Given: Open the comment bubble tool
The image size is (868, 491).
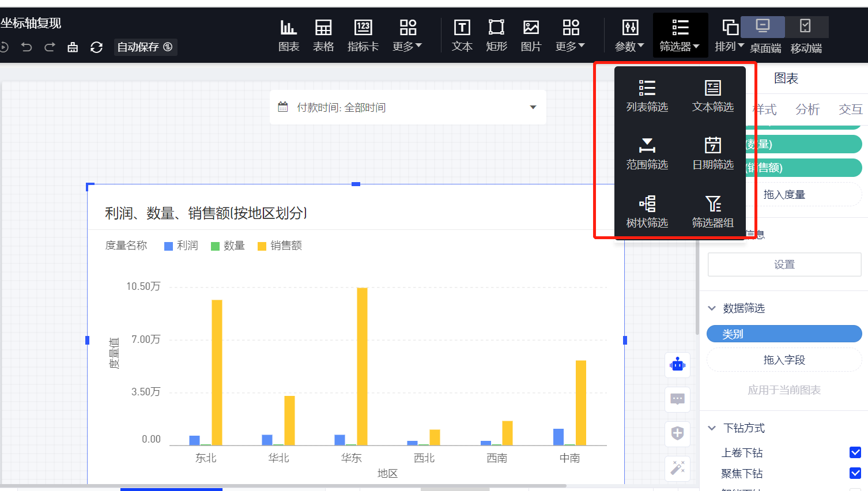Looking at the screenshot, I should coord(678,399).
